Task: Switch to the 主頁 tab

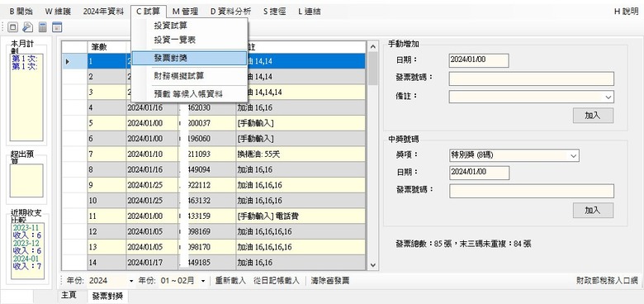Action: tap(69, 296)
